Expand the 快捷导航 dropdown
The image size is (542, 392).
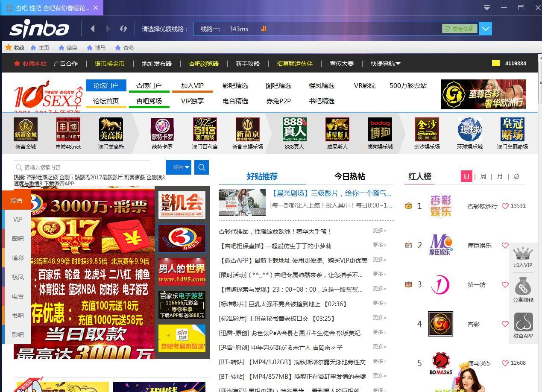coord(386,63)
